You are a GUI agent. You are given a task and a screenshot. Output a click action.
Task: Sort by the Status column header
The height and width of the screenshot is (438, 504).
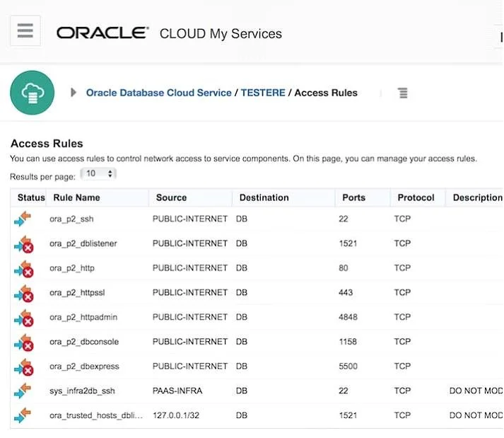31,197
